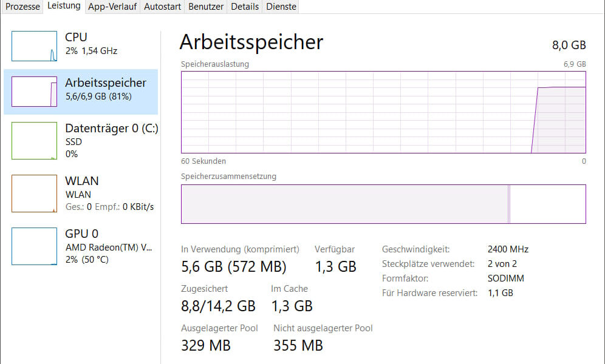Screen dimensions: 605x364
Task: Select the Arbeitsspeicher graph thumbnail
Action: (x=33, y=91)
